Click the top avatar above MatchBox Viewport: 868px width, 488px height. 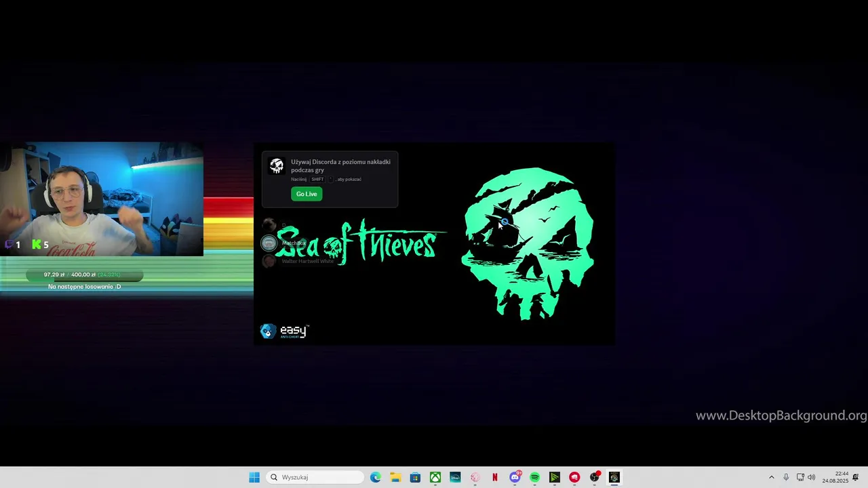269,225
